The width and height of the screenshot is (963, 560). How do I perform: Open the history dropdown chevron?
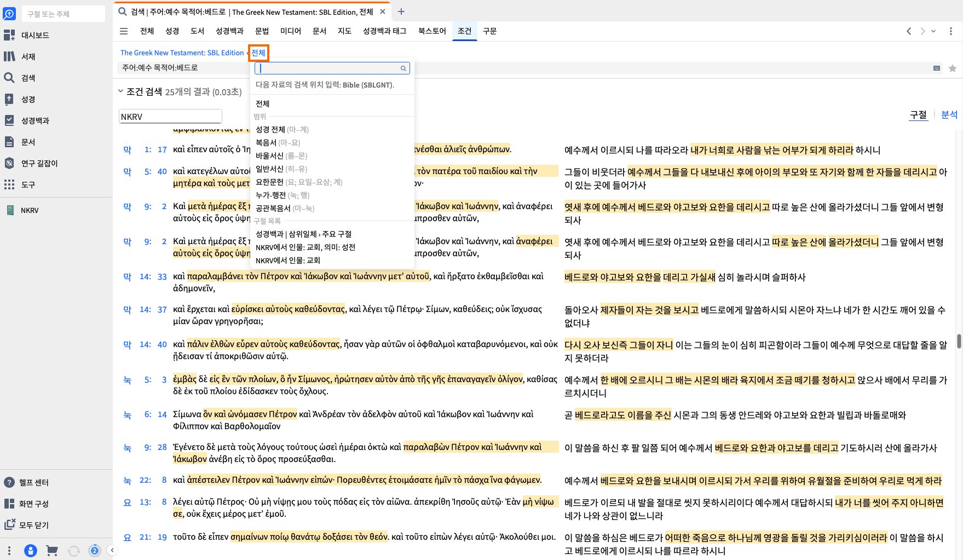tap(933, 31)
